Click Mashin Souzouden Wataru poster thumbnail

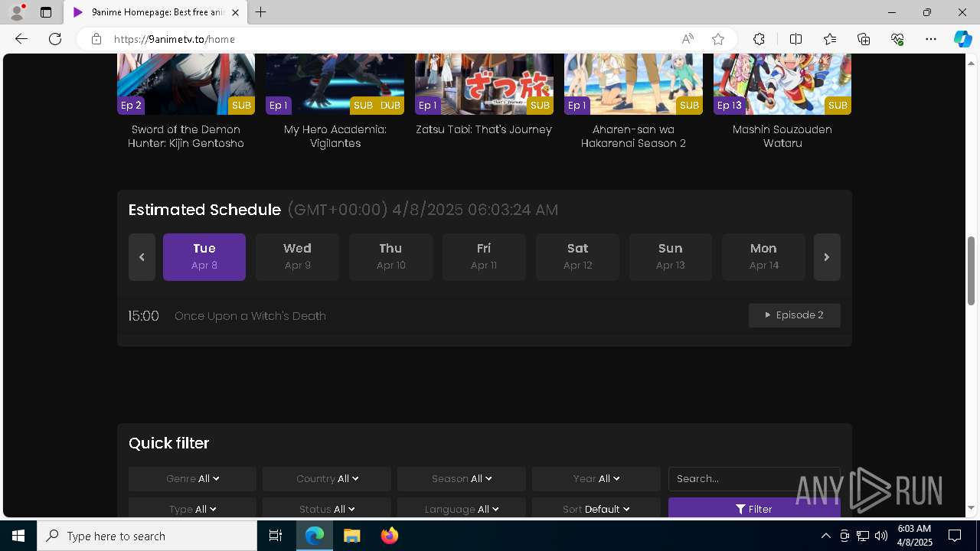pos(782,84)
